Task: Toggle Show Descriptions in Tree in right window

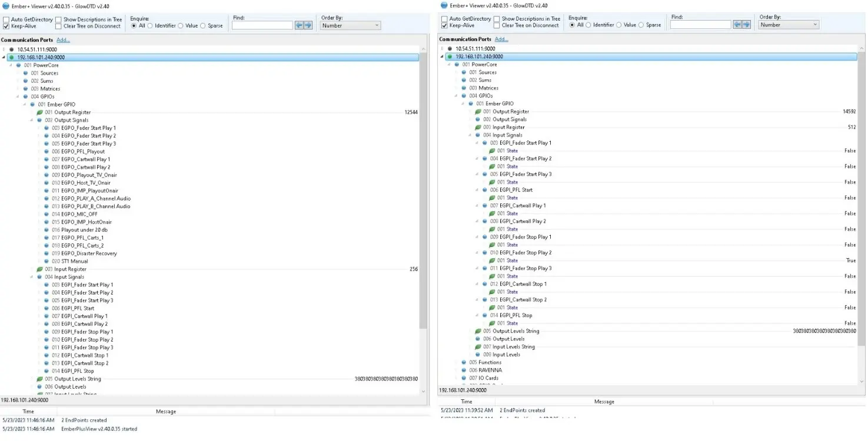Action: [497, 19]
